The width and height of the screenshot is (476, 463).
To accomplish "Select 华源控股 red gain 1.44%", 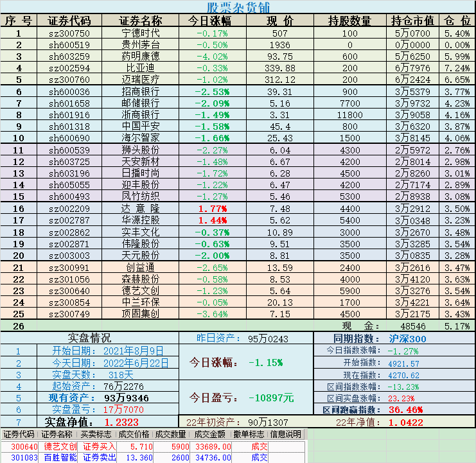I will point(213,220).
